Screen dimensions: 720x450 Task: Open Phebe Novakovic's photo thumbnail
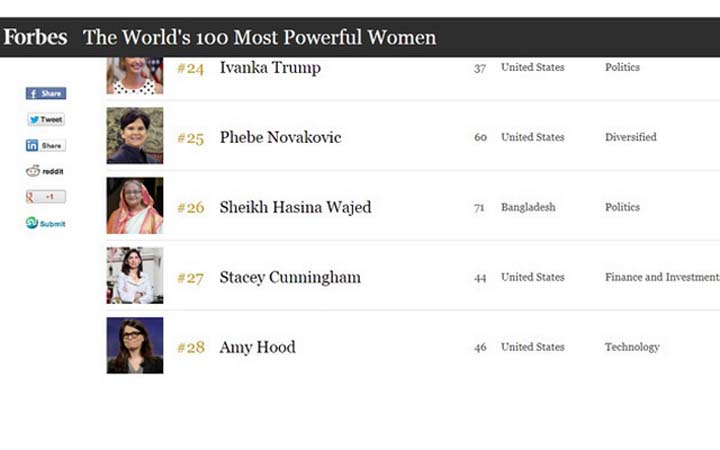click(135, 136)
